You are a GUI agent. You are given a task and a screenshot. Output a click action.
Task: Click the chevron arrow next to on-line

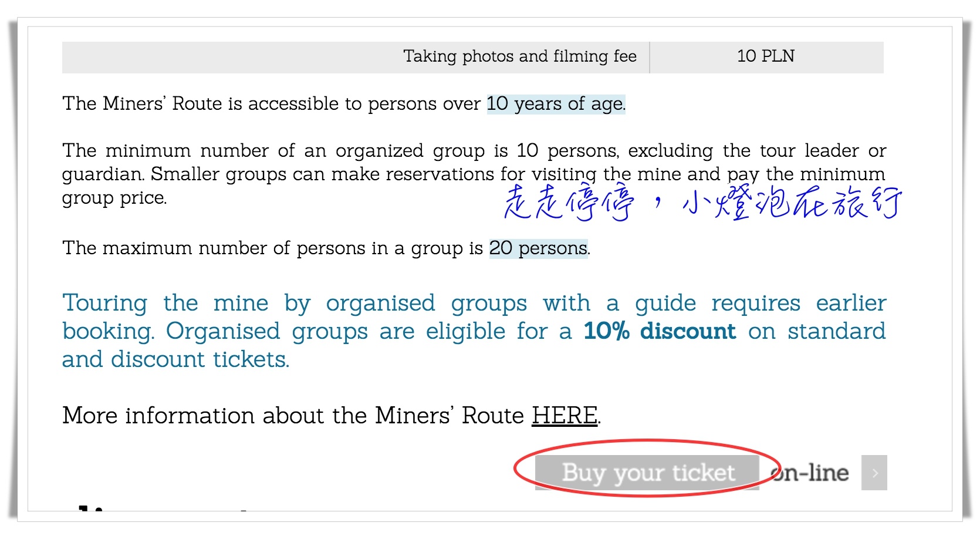874,473
